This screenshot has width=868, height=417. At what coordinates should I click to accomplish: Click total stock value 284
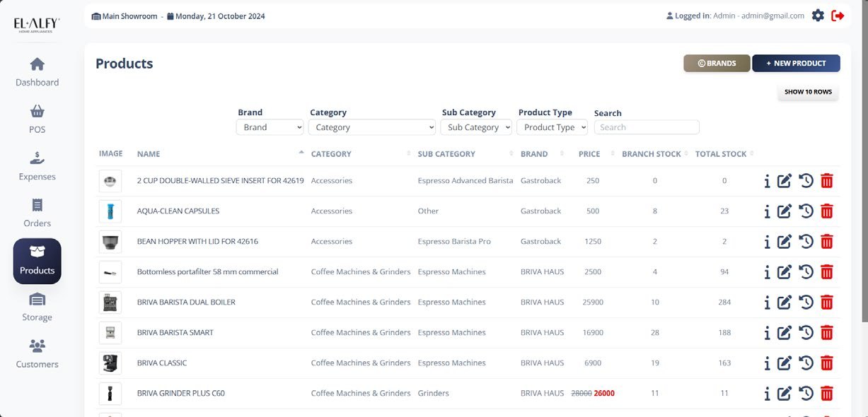pyautogui.click(x=724, y=303)
